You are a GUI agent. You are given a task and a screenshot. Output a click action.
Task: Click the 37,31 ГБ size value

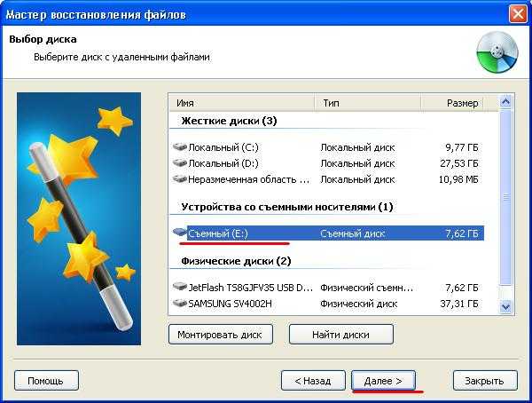click(459, 304)
